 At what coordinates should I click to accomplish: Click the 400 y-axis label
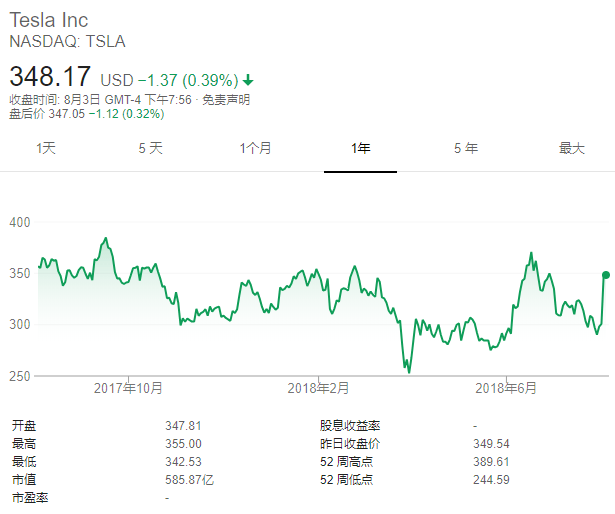[20, 222]
